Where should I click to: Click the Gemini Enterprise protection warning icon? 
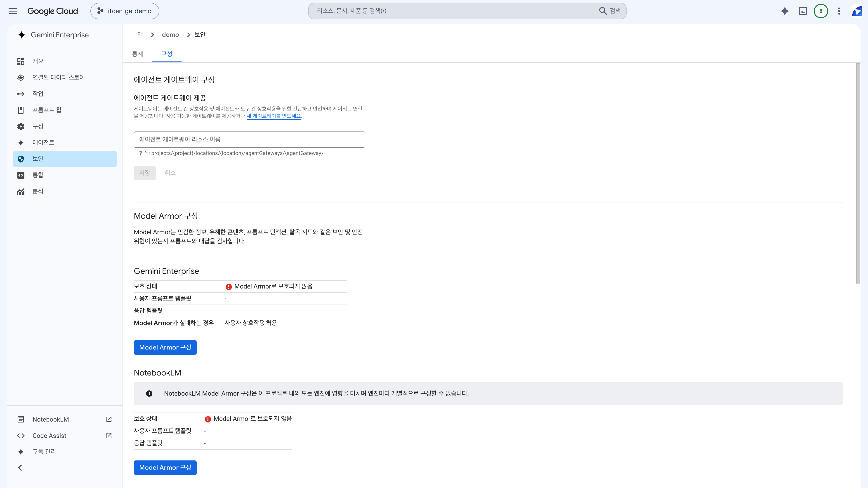pos(229,287)
